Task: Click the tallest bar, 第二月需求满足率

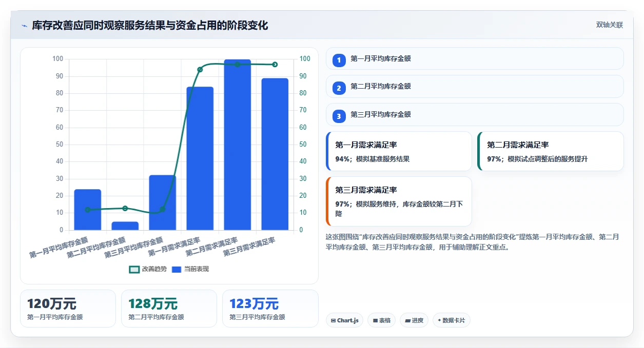Action: pyautogui.click(x=238, y=145)
